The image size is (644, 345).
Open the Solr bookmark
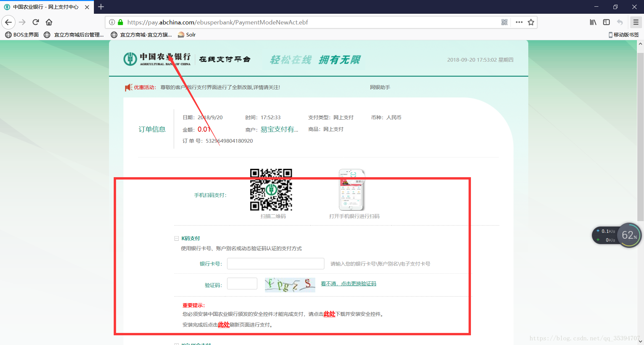coord(187,35)
